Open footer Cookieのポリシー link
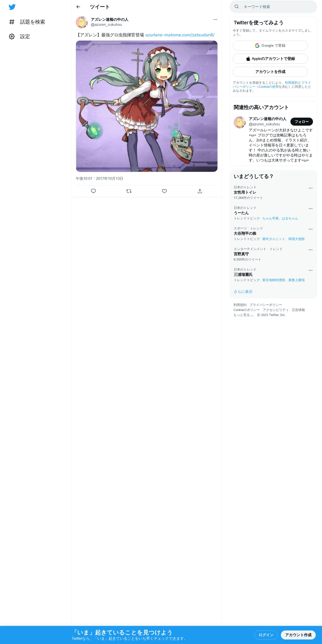322x644 pixels. click(x=247, y=310)
